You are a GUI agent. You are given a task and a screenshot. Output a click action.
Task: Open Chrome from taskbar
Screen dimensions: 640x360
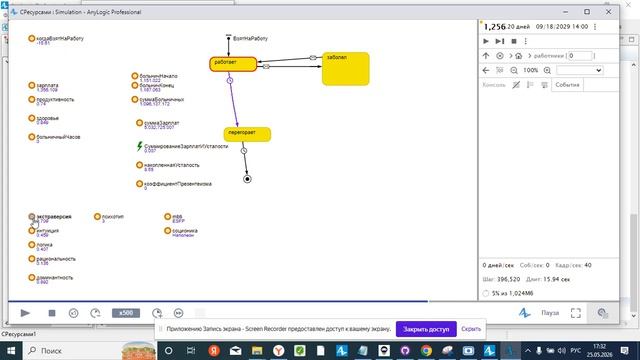[426, 351]
